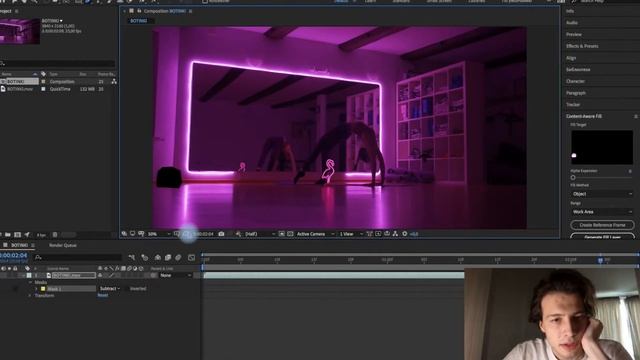This screenshot has width=640, height=360.
Task: Create a new composition from Project panel
Action: tap(18, 235)
